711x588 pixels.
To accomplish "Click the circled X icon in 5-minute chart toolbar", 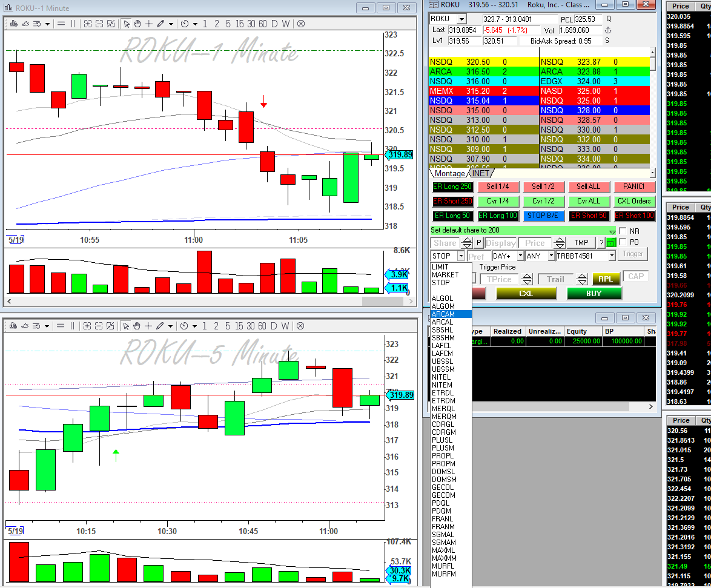I will tap(300, 326).
